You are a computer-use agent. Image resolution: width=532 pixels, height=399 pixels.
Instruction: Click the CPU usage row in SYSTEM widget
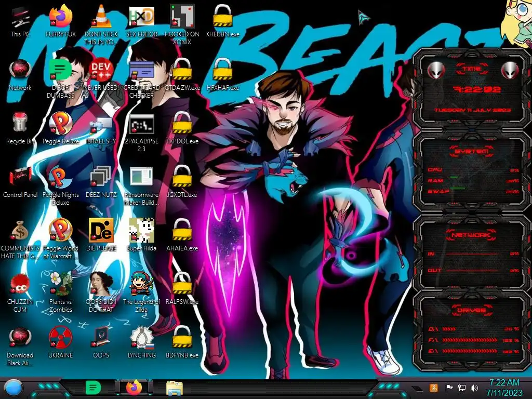pos(474,170)
